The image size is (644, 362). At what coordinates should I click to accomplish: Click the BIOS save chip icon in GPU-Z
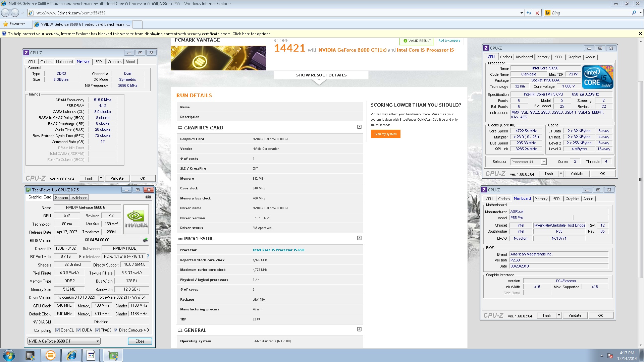click(145, 240)
